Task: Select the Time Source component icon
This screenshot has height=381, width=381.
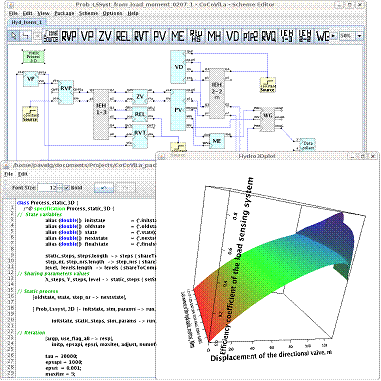Action: point(51,36)
